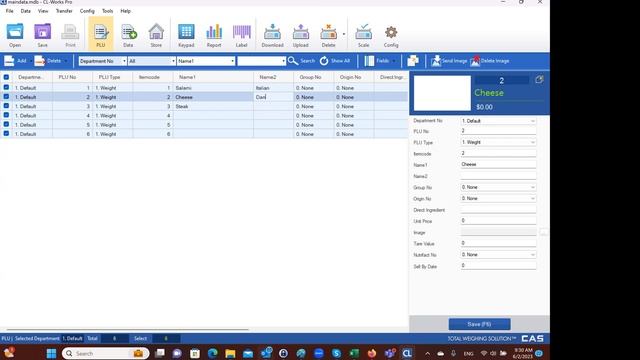Click the horizontal scrollbar under the table
The height and width of the screenshot is (360, 640).
click(x=127, y=329)
